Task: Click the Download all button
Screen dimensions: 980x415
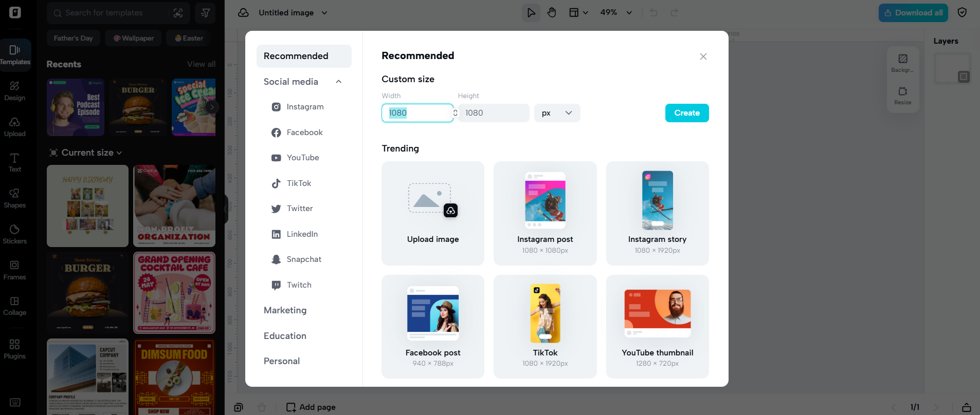Action: click(x=913, y=13)
